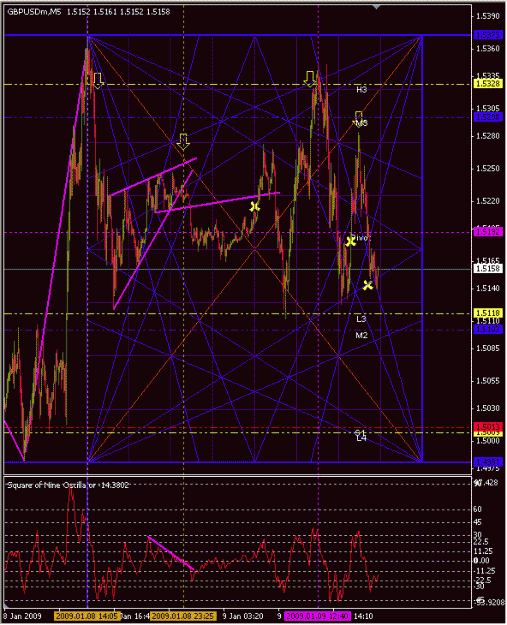Select the blue 1.5373 price label
This screenshot has height=625, width=507.
pyautogui.click(x=489, y=35)
